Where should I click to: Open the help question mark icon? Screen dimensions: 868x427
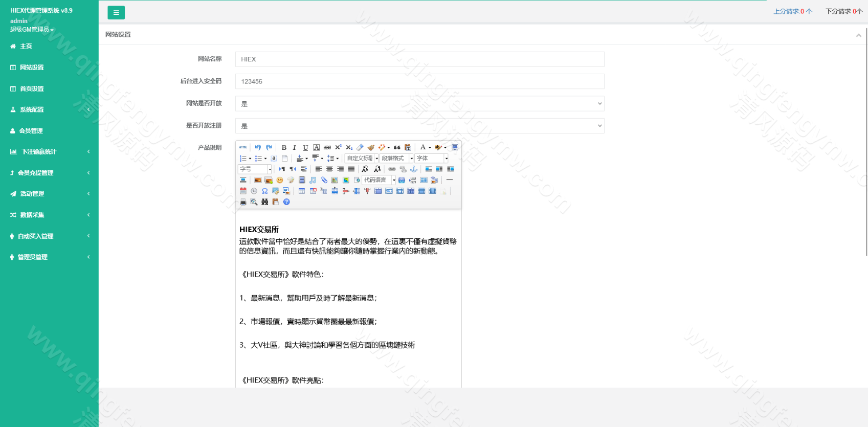[x=286, y=202]
